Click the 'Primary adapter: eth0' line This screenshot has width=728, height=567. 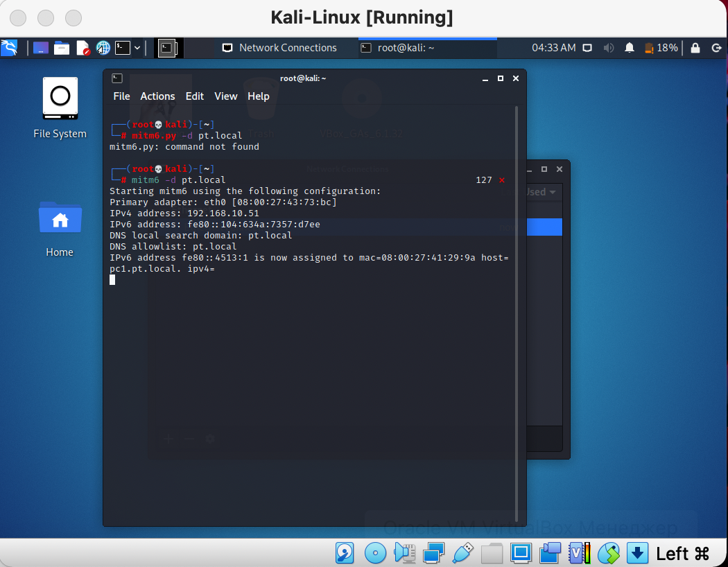coord(223,202)
